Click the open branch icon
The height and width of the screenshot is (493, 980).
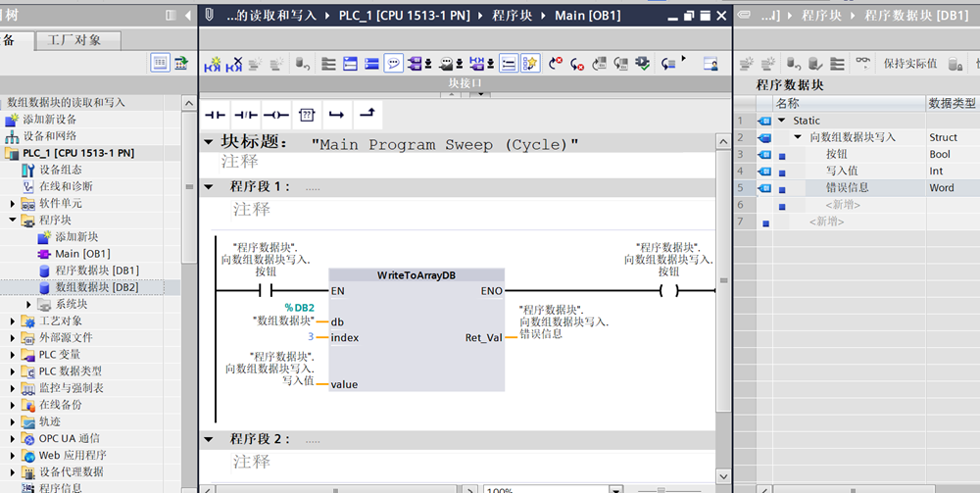pos(336,115)
